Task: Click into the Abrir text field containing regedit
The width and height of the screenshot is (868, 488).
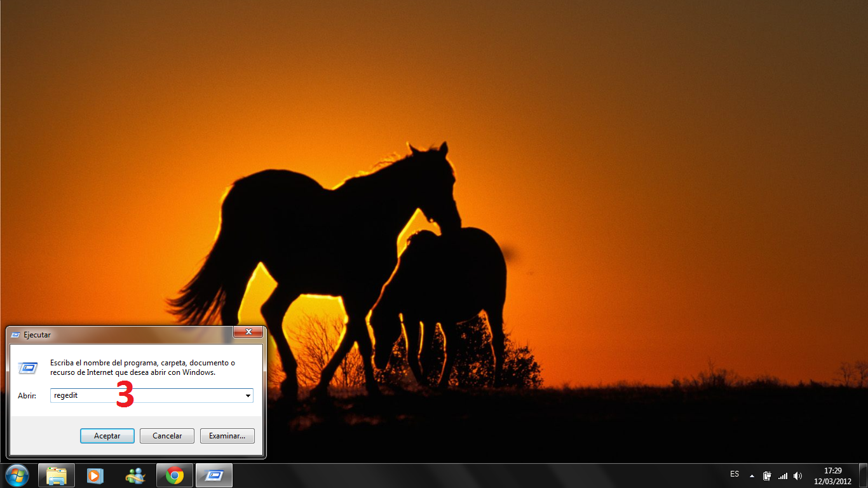Action: (147, 396)
